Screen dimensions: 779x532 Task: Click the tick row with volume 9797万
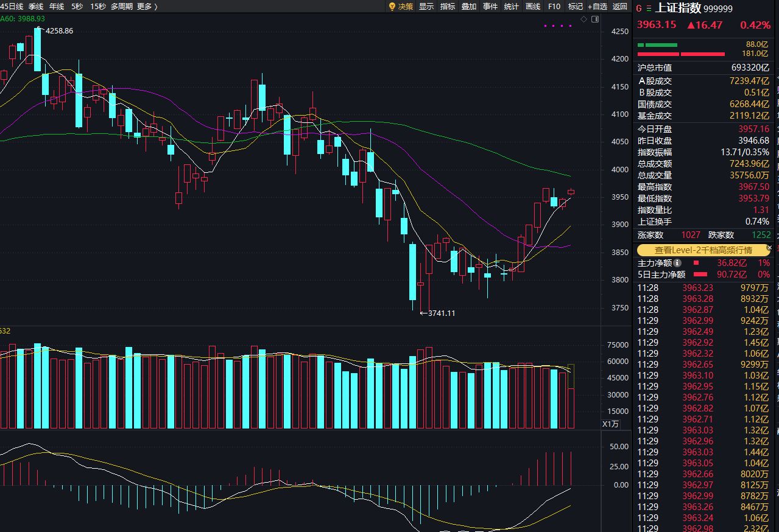point(703,288)
